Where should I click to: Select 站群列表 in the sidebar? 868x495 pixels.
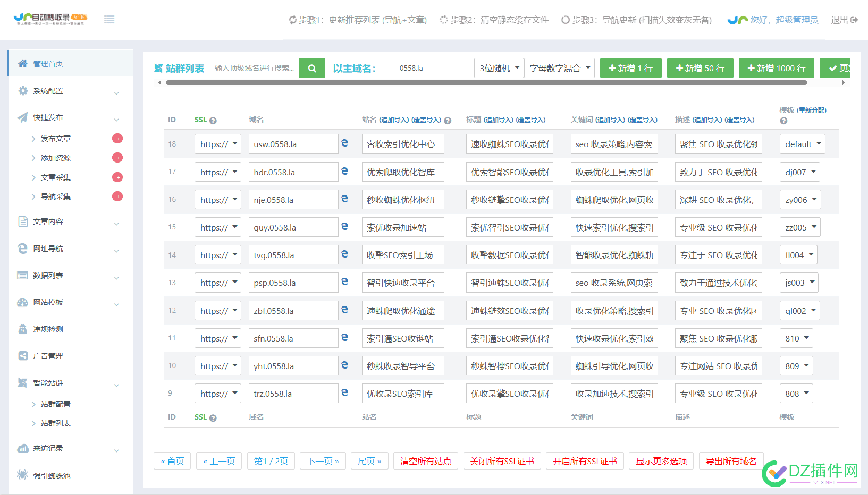pyautogui.click(x=56, y=423)
